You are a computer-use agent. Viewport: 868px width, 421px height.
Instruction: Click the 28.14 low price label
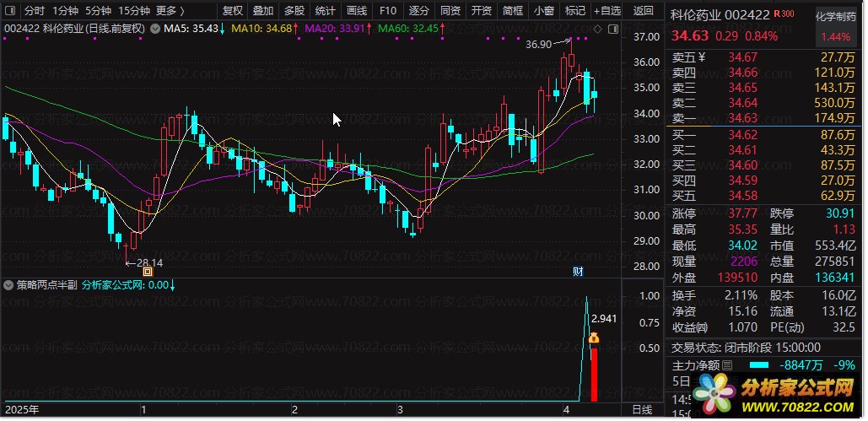point(149,263)
